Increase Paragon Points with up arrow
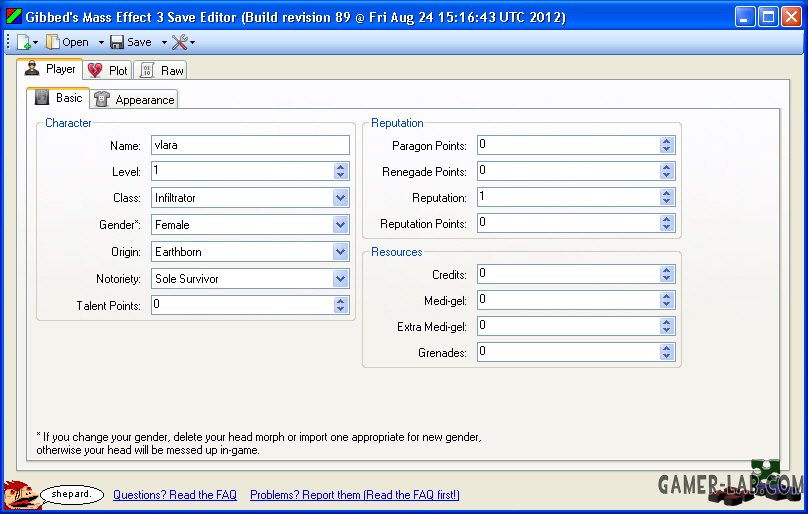Viewport: 808px width, 514px height. click(666, 141)
